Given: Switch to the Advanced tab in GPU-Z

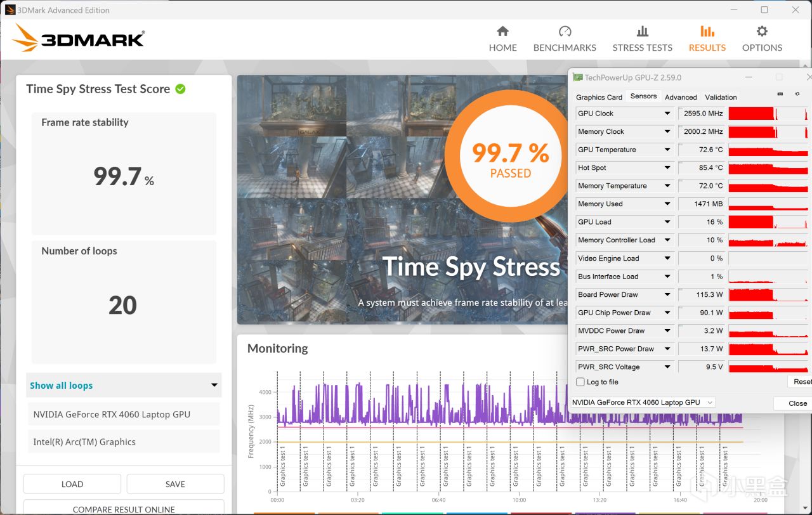Looking at the screenshot, I should [681, 97].
